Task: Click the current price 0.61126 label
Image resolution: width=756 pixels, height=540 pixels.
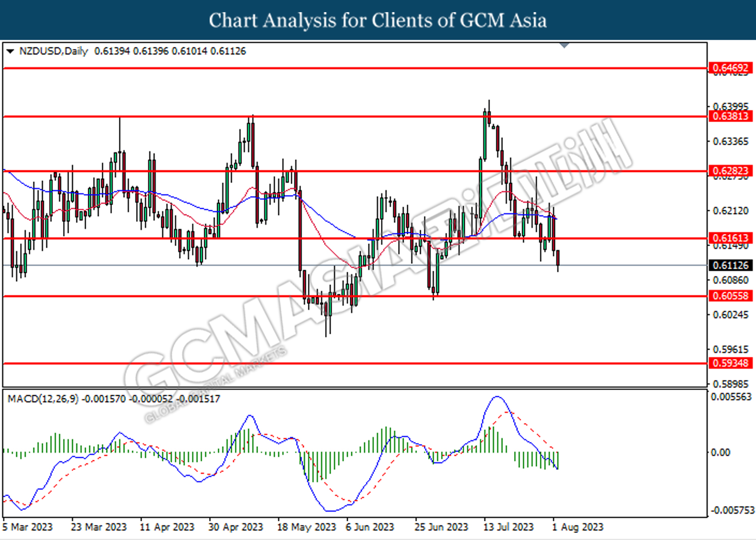Action: click(x=730, y=265)
